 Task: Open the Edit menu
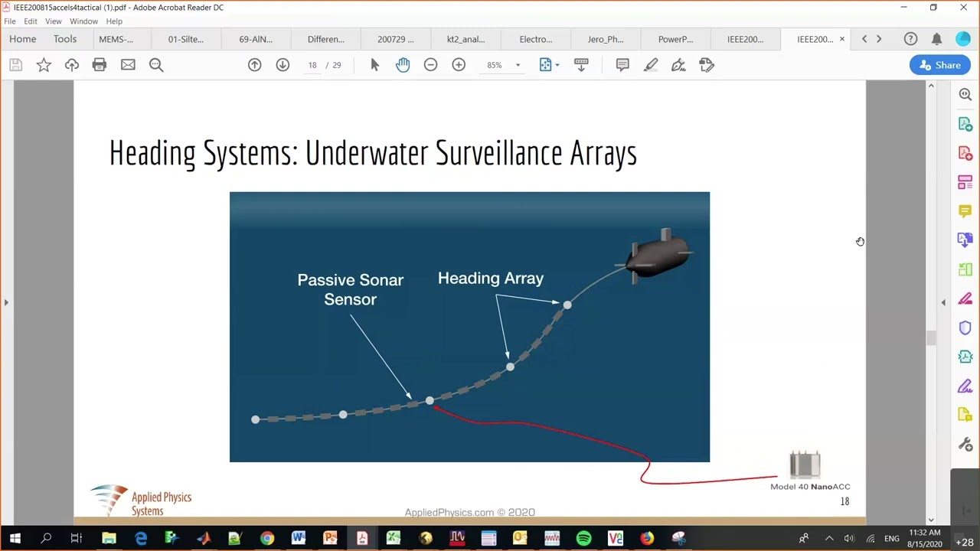(x=31, y=21)
